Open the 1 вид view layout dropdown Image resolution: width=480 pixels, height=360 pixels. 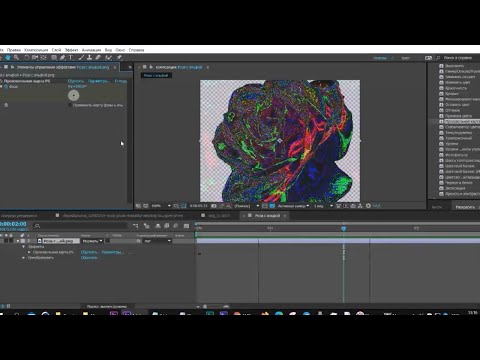coord(323,206)
